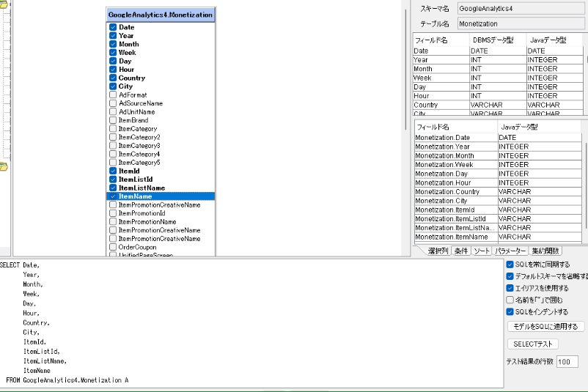Go to the 集約関数 tab
This screenshot has width=588, height=392.
545,251
